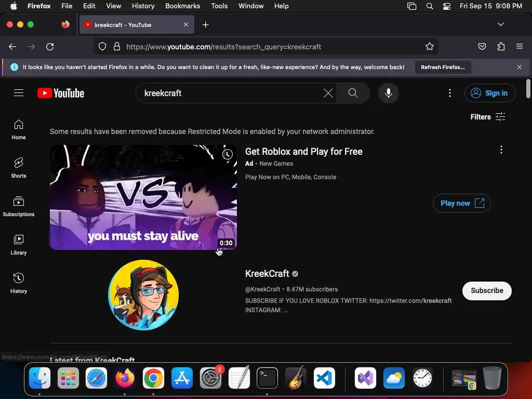532x399 pixels.
Task: Open the Edit menu
Action: 89,6
